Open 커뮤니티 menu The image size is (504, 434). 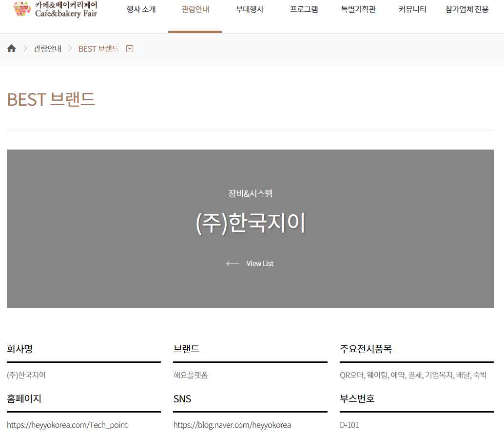tap(412, 9)
